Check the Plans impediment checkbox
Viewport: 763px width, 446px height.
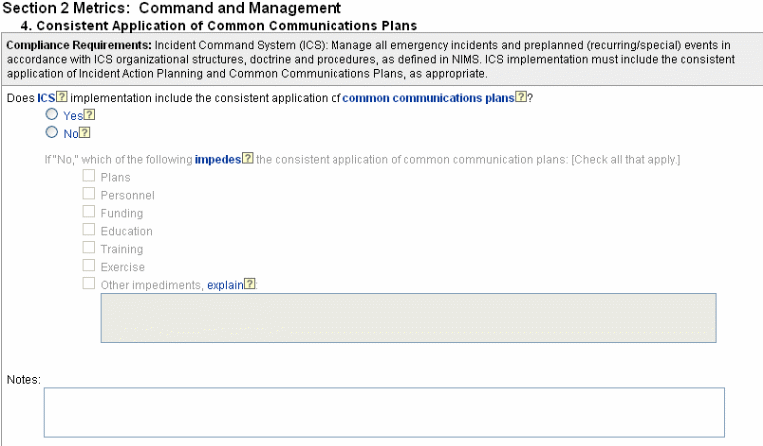click(x=89, y=176)
